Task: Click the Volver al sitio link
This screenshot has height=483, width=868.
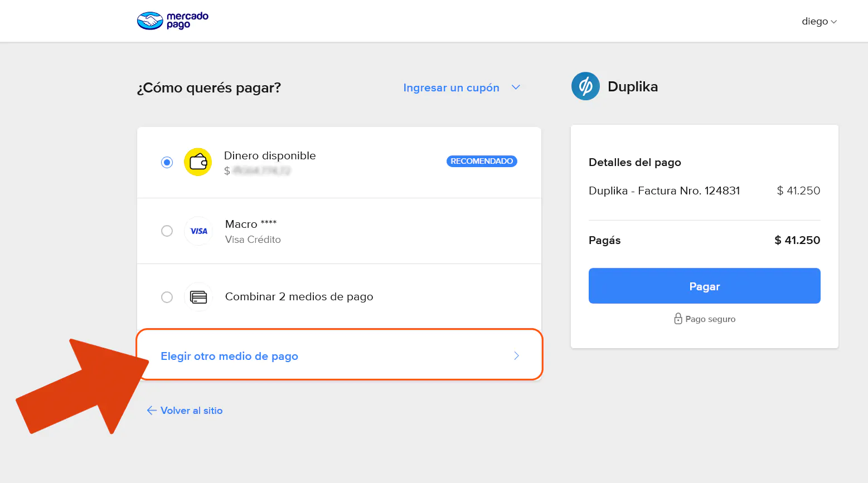Action: tap(191, 410)
